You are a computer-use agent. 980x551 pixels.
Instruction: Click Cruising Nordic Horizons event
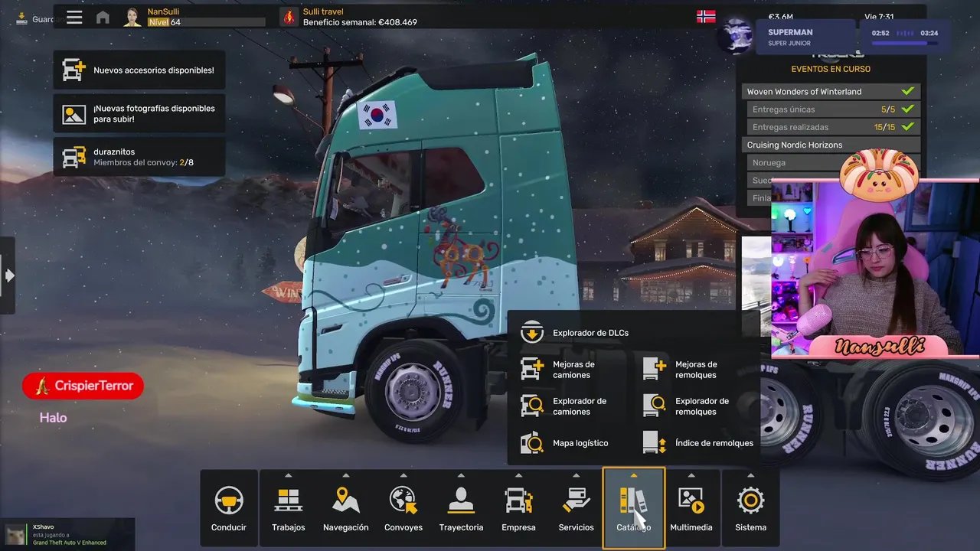click(x=831, y=145)
